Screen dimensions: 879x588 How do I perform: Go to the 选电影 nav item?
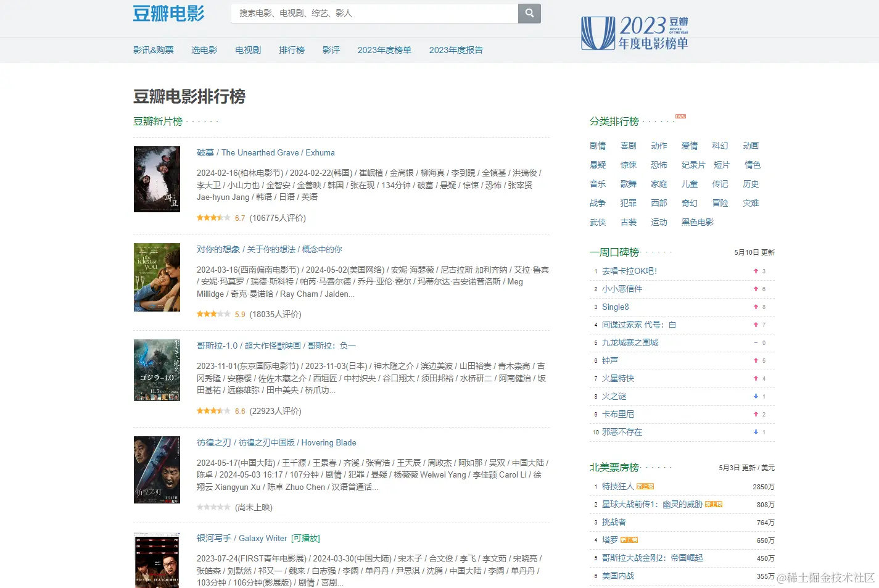coord(204,50)
